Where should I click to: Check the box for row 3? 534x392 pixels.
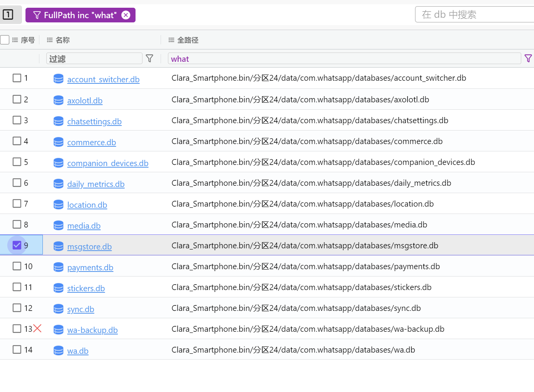[x=17, y=120]
